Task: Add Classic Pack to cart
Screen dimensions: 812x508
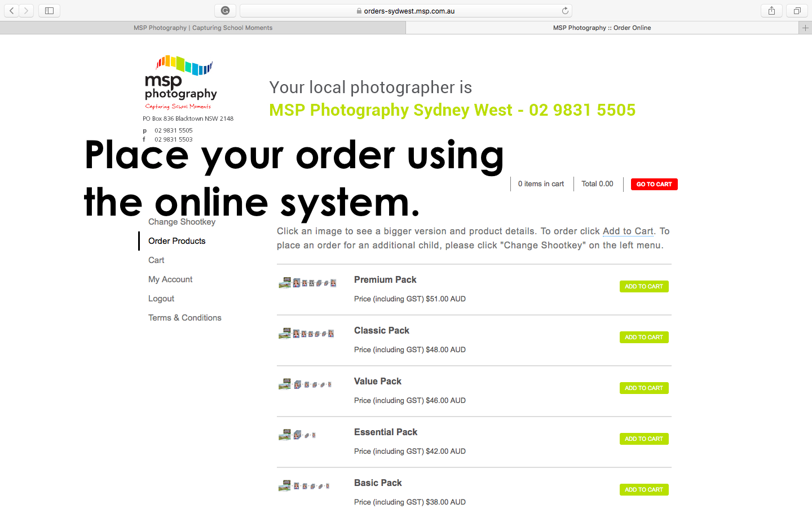Action: [644, 337]
